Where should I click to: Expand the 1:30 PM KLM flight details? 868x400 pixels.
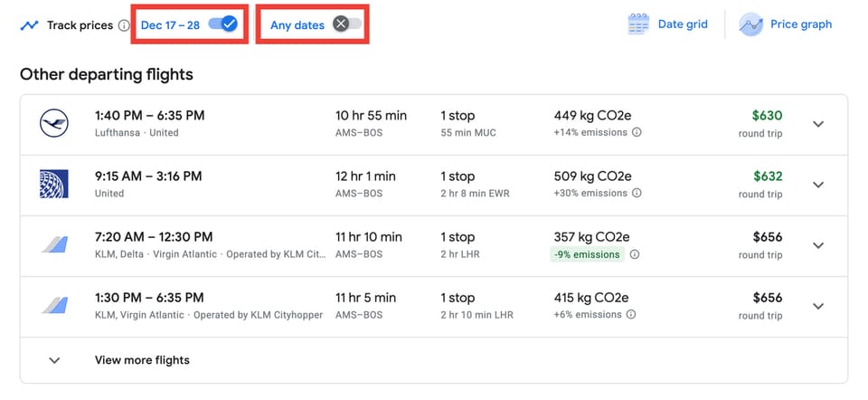tap(818, 306)
